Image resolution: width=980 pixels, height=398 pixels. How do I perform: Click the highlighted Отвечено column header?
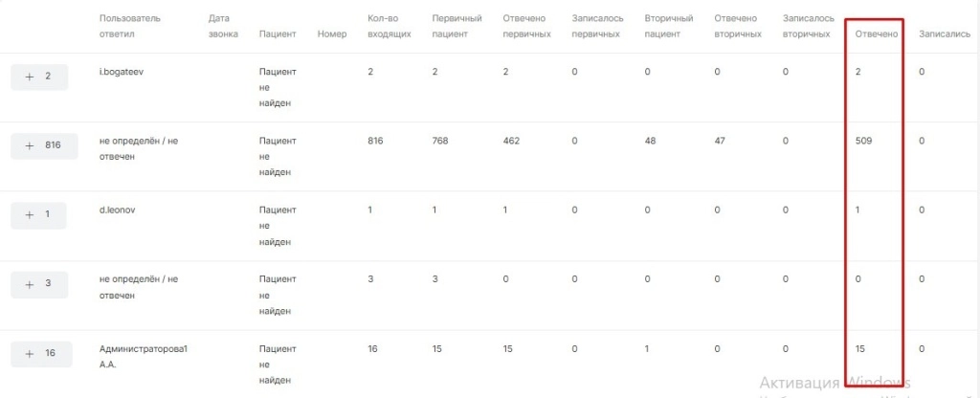coord(876,34)
